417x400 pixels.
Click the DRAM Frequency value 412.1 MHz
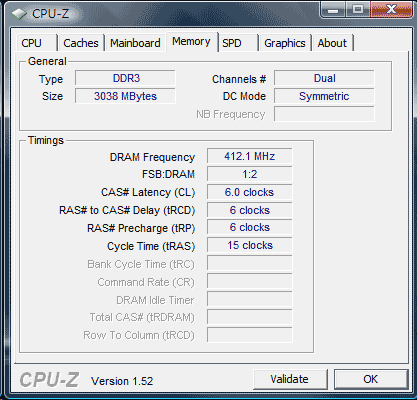[x=250, y=156]
